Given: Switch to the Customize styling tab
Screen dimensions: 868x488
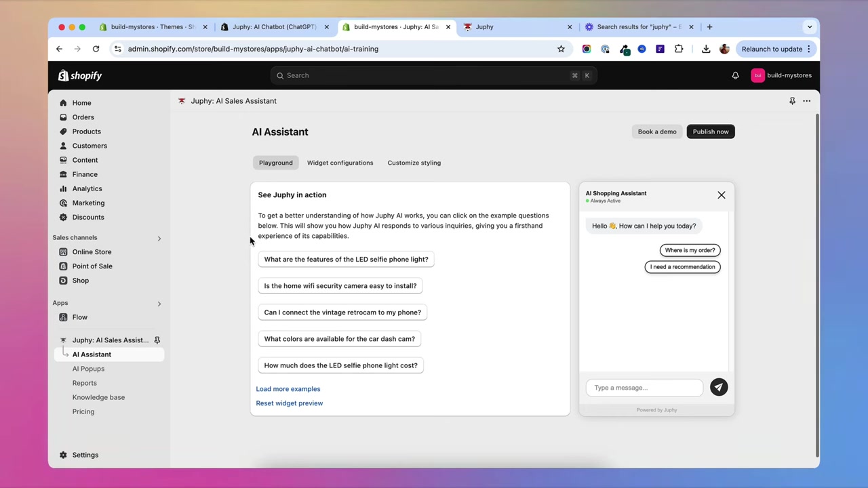Looking at the screenshot, I should (x=414, y=163).
